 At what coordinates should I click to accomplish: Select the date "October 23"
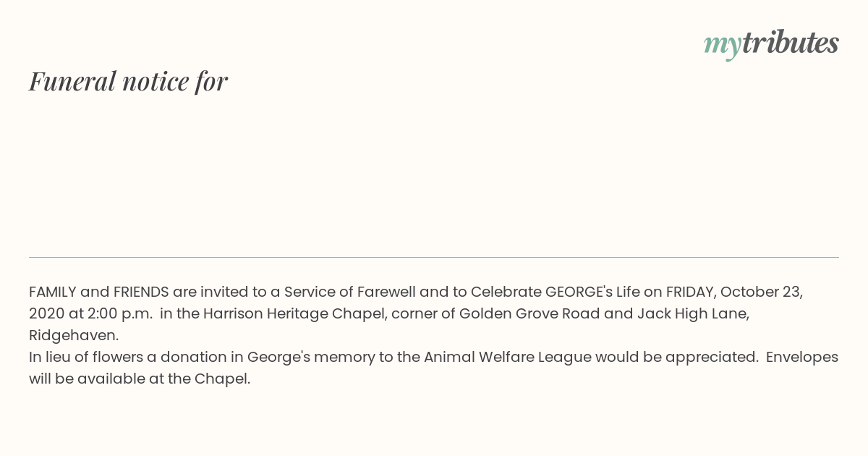tap(760, 292)
